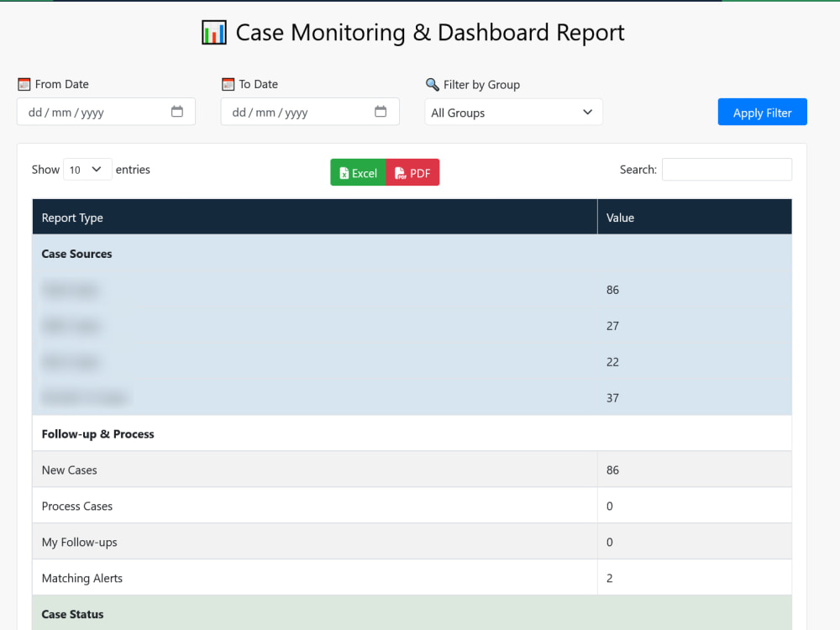Click the value 27 in Case Sources
Image resolution: width=840 pixels, height=630 pixels.
[x=612, y=326]
